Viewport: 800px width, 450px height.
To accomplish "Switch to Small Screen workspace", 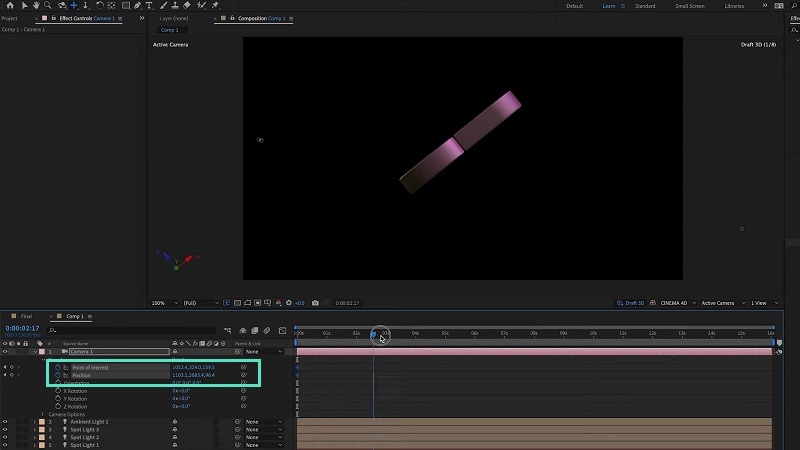I will point(689,6).
